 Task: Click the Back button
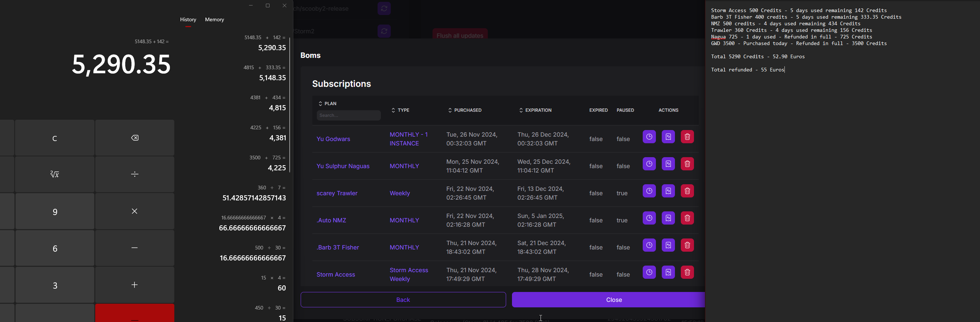pyautogui.click(x=403, y=300)
